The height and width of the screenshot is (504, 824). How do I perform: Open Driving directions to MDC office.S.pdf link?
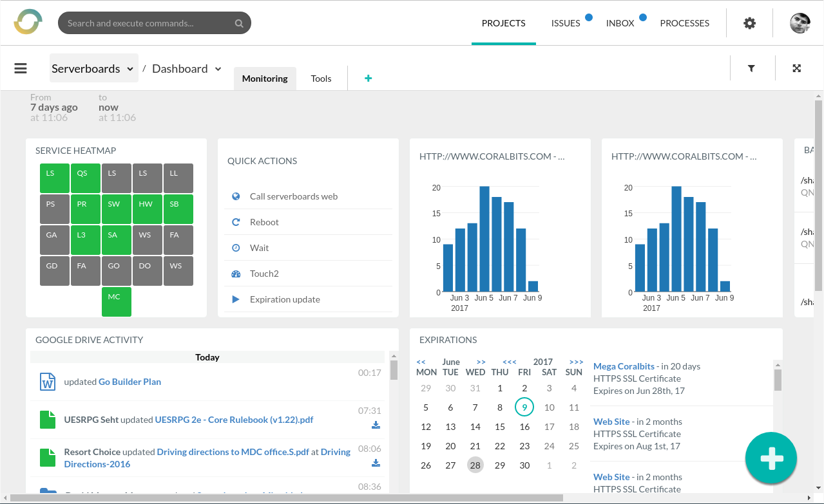click(233, 452)
